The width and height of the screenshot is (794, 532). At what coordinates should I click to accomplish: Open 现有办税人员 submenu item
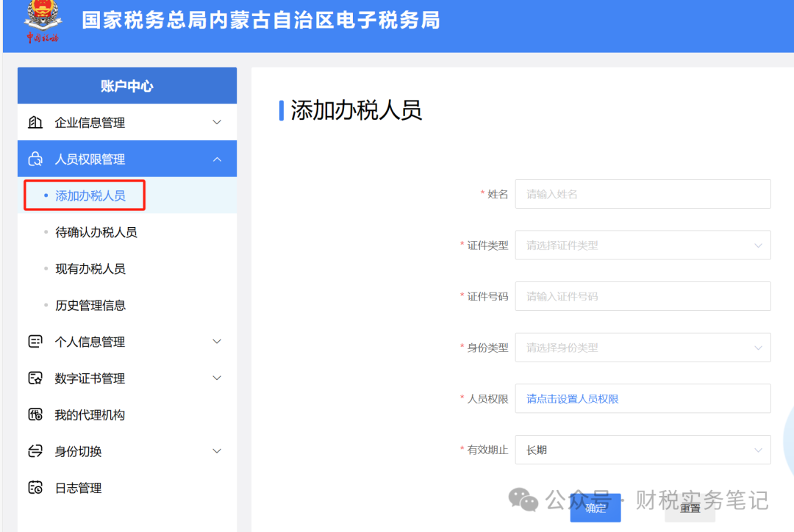coord(90,269)
